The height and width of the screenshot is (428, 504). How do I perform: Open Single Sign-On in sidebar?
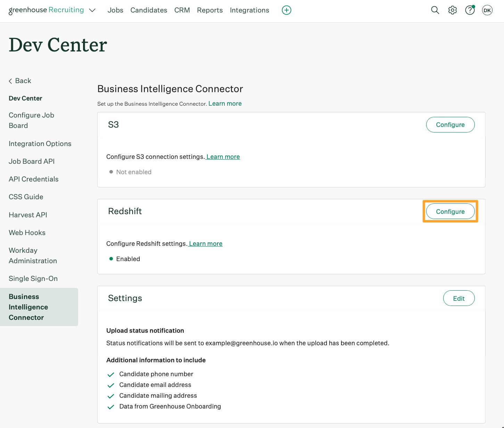tap(33, 278)
